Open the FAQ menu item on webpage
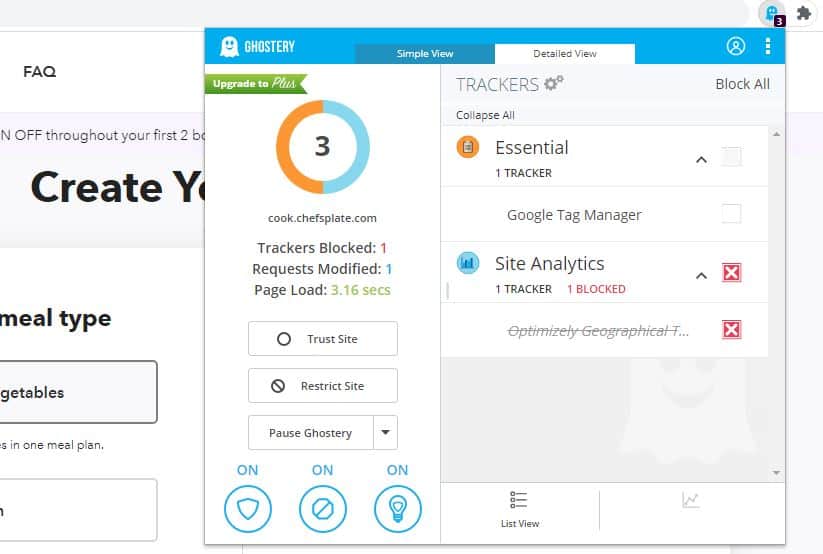 (39, 71)
